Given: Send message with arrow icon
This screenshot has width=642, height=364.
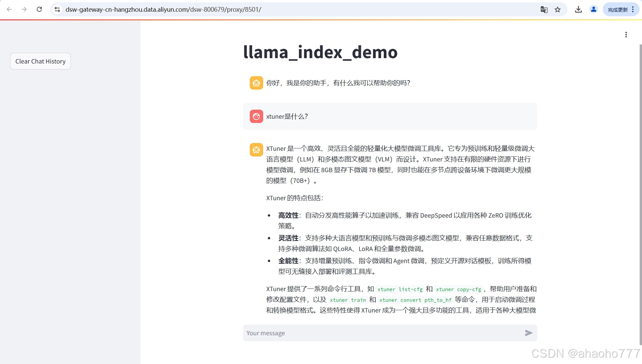Looking at the screenshot, I should pyautogui.click(x=528, y=333).
